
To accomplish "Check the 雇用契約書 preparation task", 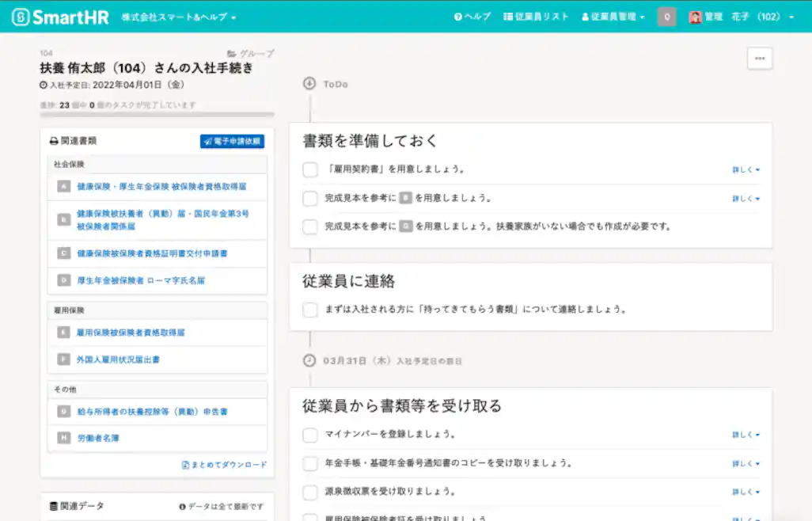I will 309,169.
